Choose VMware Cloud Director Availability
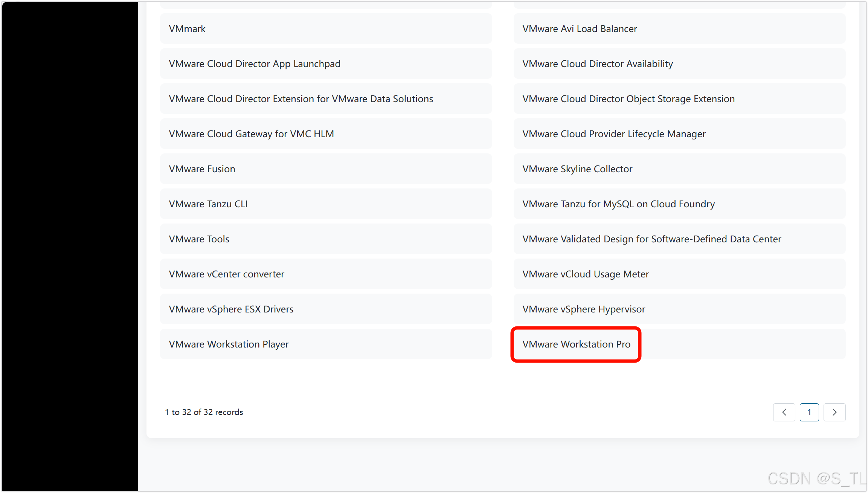Image resolution: width=868 pixels, height=493 pixels. pos(597,64)
